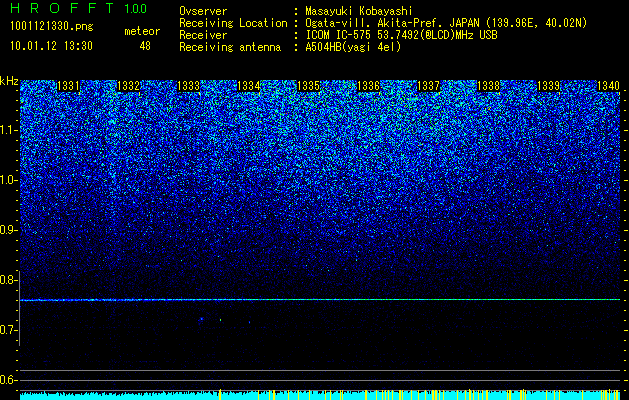Click the Receiving Location value line
The width and height of the screenshot is (629, 400).
coord(447,23)
